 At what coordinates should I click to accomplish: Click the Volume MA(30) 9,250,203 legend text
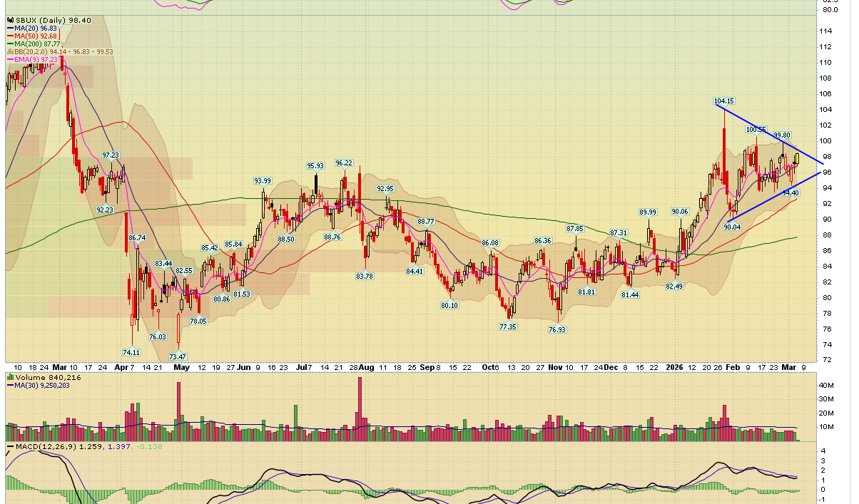(x=46, y=386)
